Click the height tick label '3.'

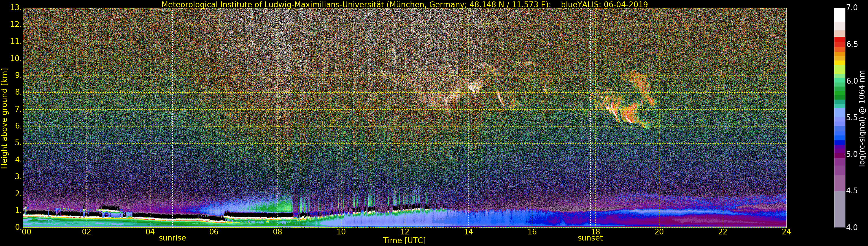18,177
